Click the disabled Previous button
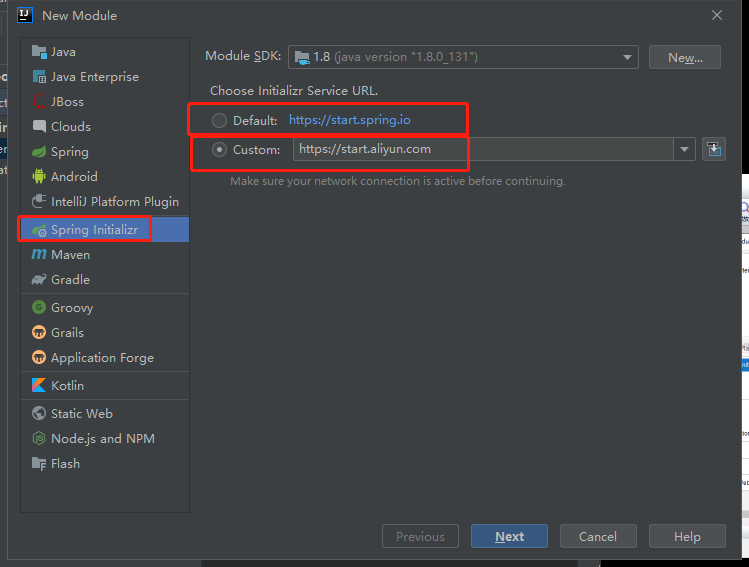The width and height of the screenshot is (749, 567). (x=420, y=536)
